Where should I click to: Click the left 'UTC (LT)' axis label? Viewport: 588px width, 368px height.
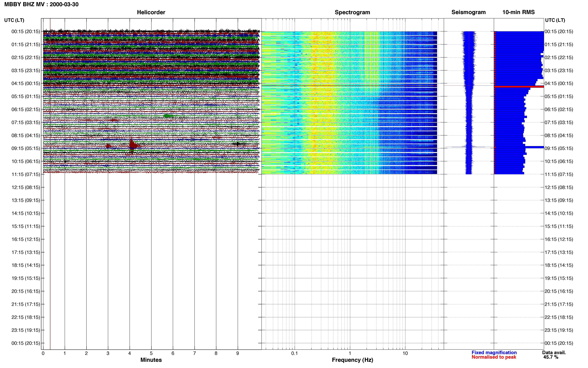coord(14,20)
